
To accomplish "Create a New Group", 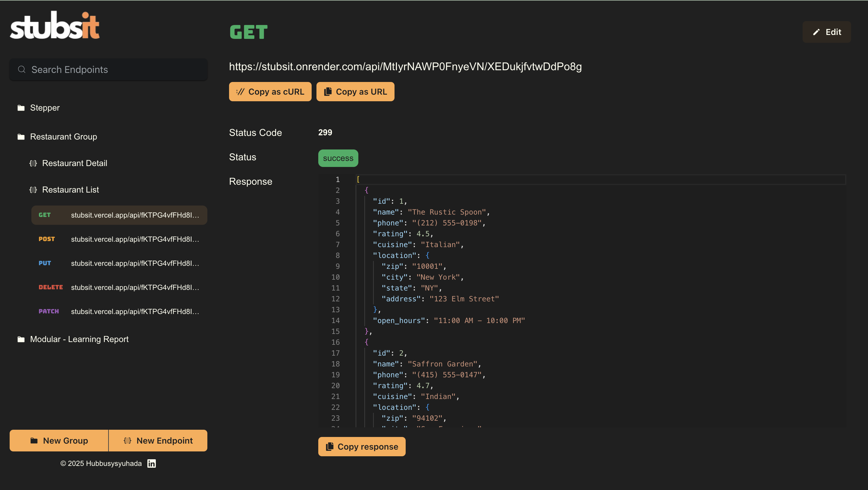I will click(x=59, y=441).
